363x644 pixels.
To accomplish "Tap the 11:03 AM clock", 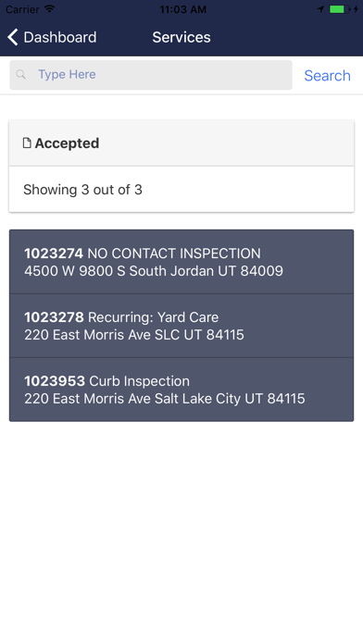I will pyautogui.click(x=183, y=9).
